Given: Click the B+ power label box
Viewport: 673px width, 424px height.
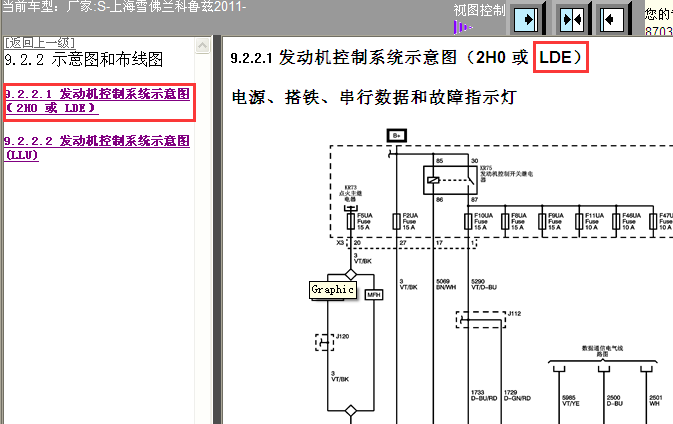Looking at the screenshot, I should pyautogui.click(x=397, y=136).
